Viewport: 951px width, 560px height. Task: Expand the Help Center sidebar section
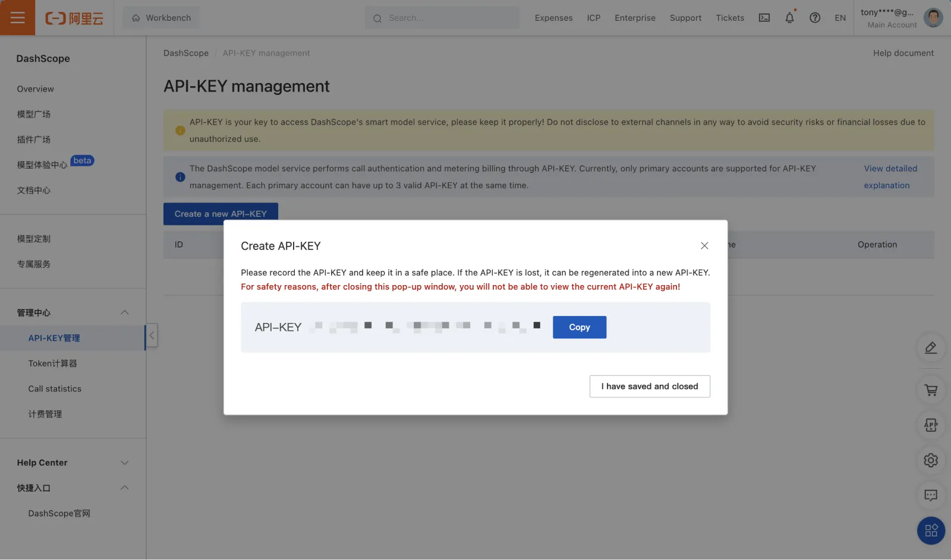click(x=124, y=463)
